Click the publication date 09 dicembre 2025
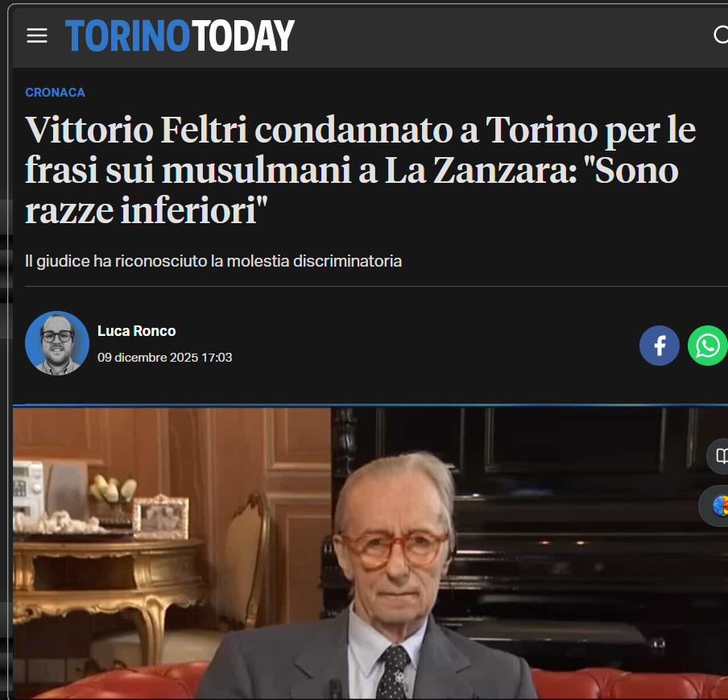728x700 pixels. [165, 357]
